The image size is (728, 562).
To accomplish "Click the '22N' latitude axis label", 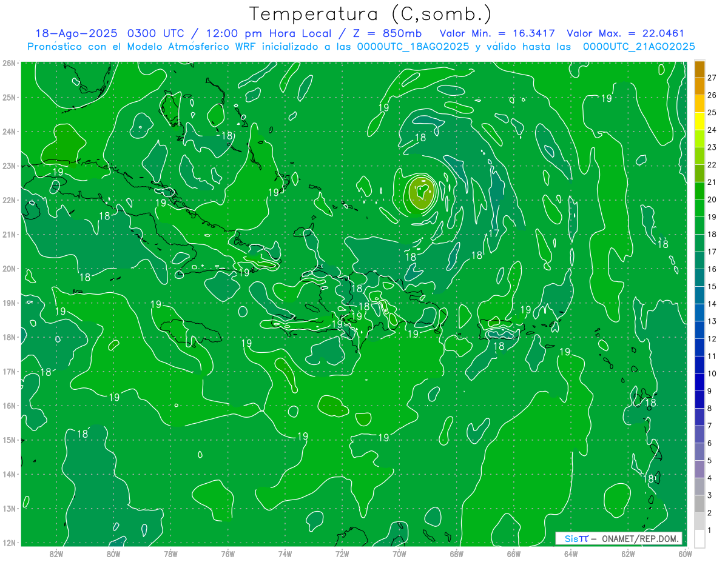I will 9,200.
